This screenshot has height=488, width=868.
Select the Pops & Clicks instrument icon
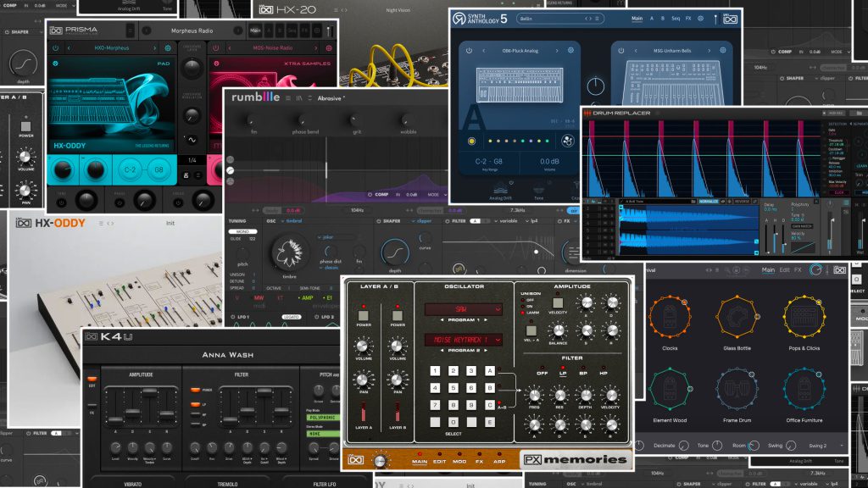[x=804, y=317]
